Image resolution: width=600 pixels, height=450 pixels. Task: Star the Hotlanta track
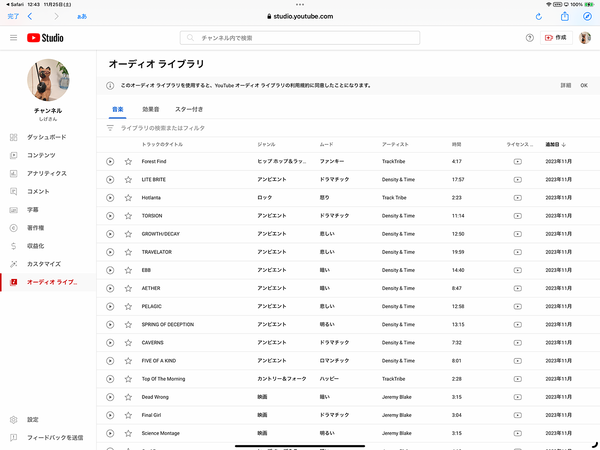[x=128, y=197]
